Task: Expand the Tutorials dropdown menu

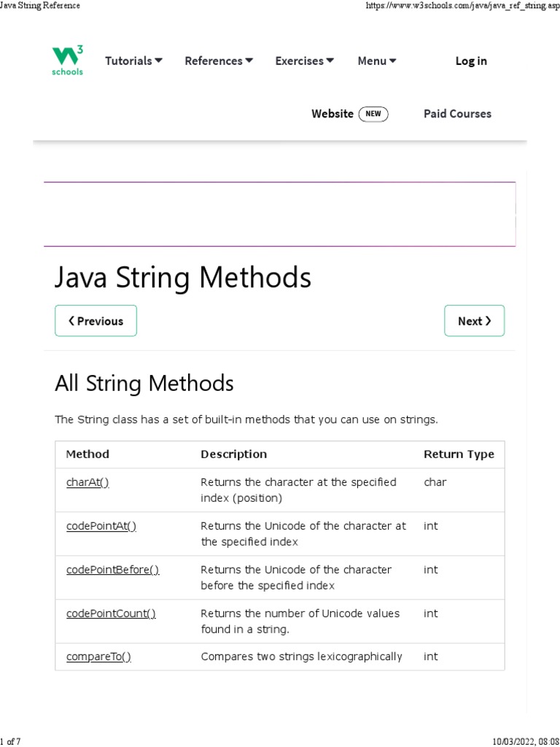Action: coord(133,61)
